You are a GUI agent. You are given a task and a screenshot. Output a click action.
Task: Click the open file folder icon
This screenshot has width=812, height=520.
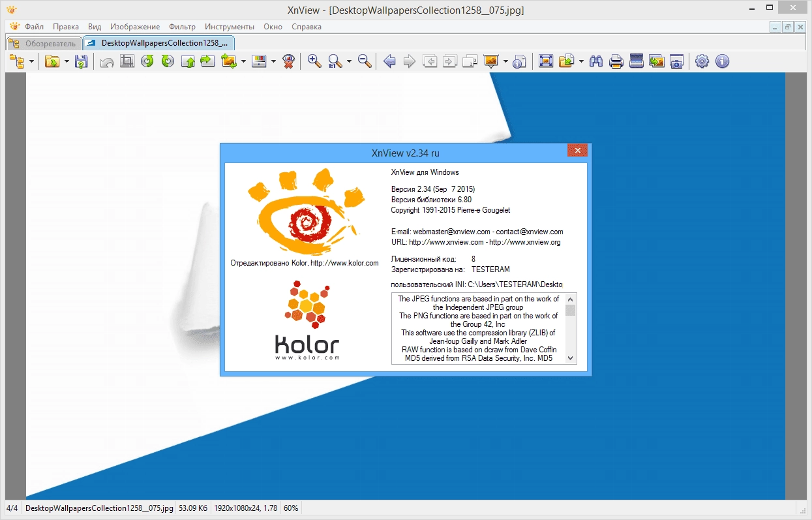(52, 61)
